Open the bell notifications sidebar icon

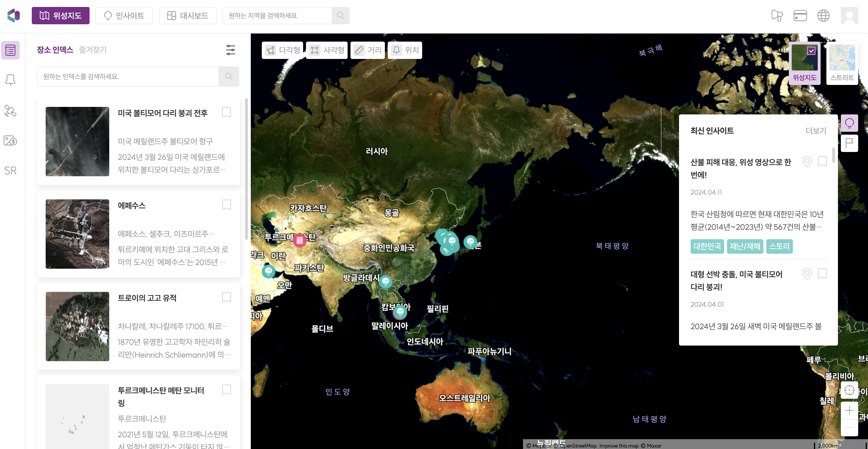[10, 80]
